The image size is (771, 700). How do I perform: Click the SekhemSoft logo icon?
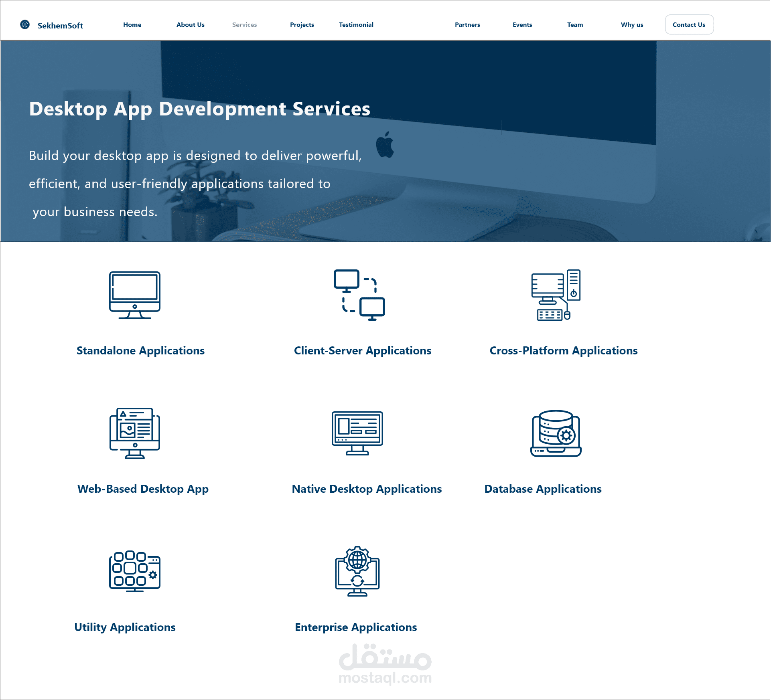pos(25,25)
